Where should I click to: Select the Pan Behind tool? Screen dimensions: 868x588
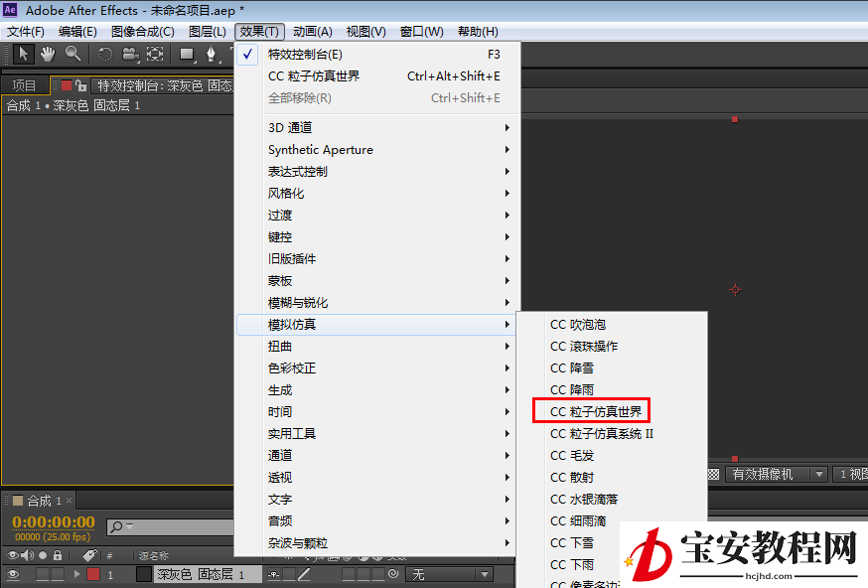155,55
